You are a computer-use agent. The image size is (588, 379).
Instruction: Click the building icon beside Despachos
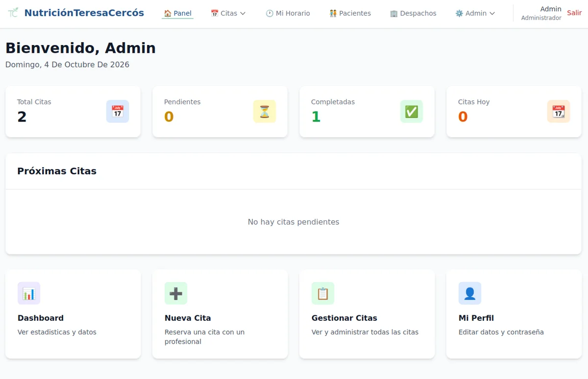point(394,13)
